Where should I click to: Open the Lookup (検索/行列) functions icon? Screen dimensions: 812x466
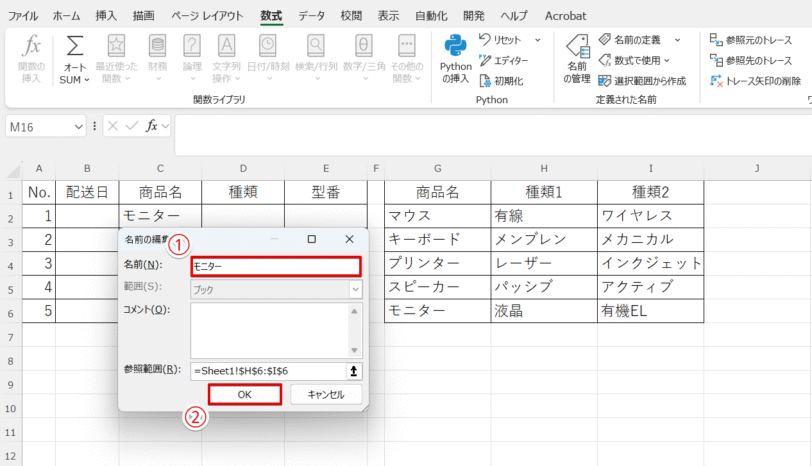tap(316, 47)
